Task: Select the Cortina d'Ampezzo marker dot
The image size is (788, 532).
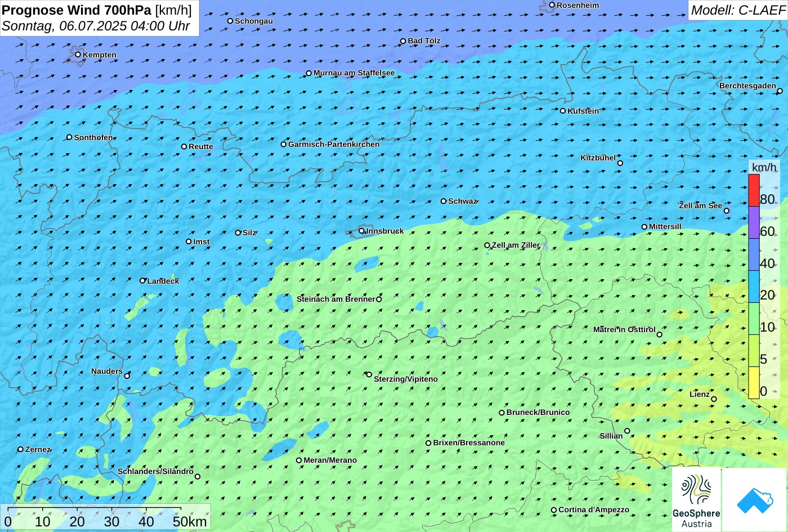Action: coord(554,510)
